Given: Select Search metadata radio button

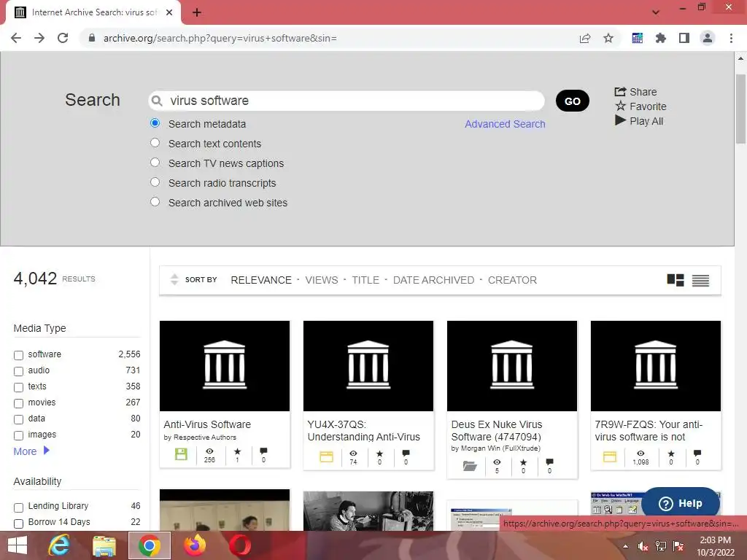Looking at the screenshot, I should point(155,122).
